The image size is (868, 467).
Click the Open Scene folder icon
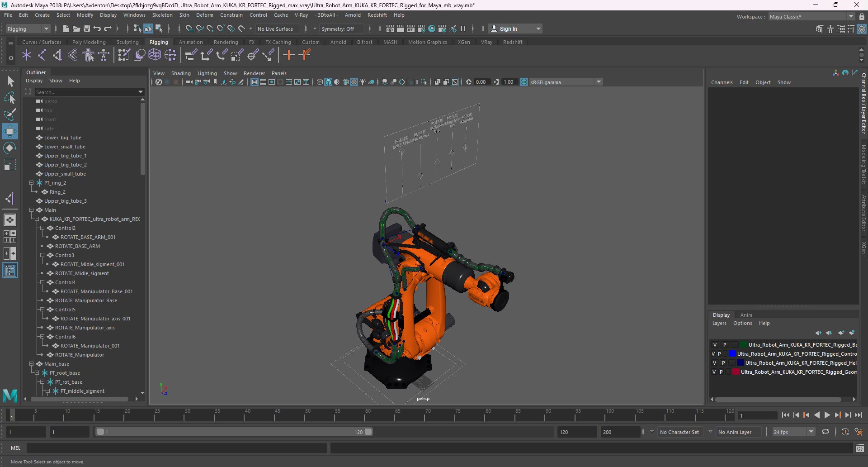[x=76, y=29]
